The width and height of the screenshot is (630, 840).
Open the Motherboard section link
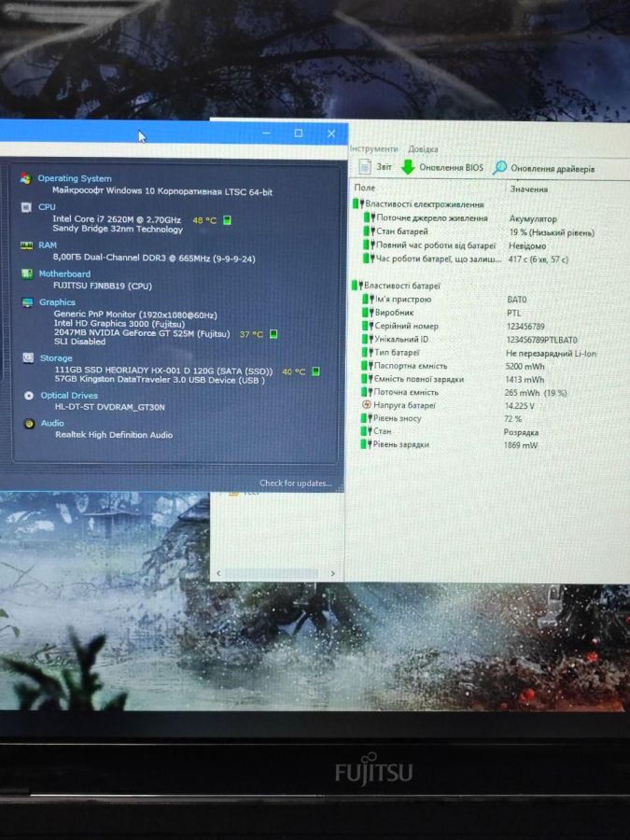coord(64,273)
